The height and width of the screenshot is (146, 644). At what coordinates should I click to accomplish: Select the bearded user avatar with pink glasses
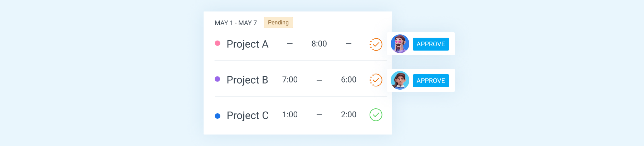(400, 44)
